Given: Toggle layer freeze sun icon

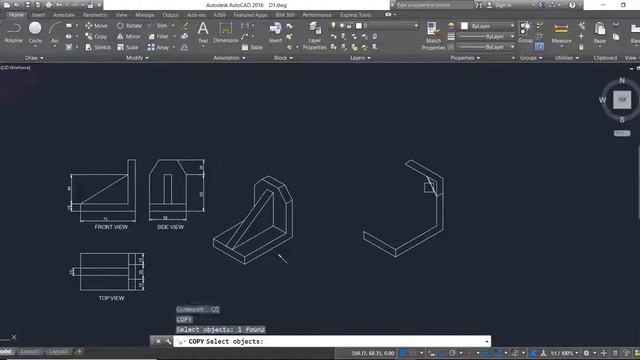Looking at the screenshot, I should (x=342, y=26).
